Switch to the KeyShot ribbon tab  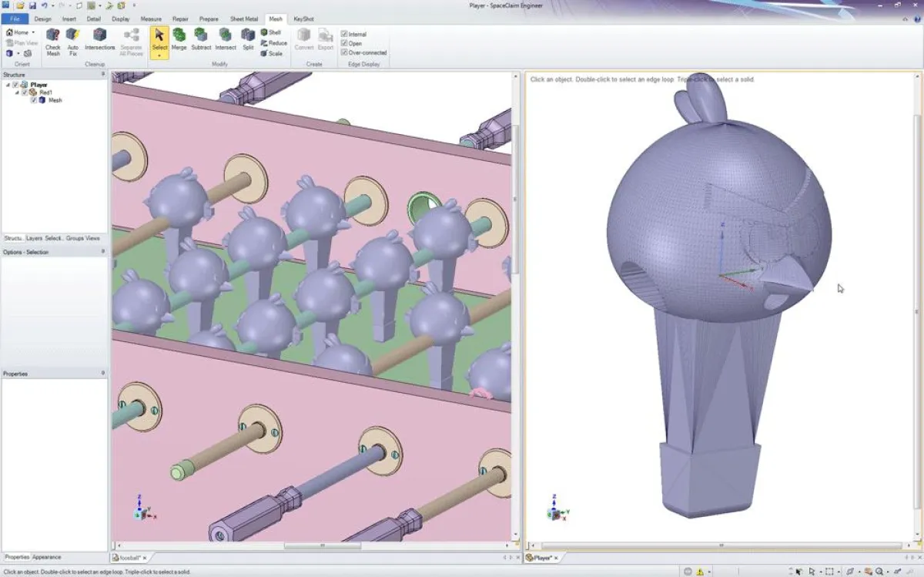303,18
